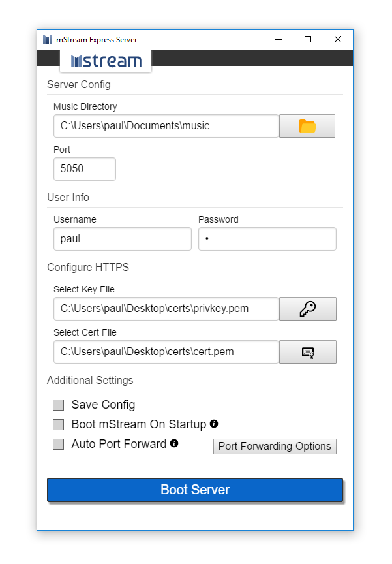The height and width of the screenshot is (564, 392).
Task: Click the 'User Info' section heading
Action: point(68,198)
